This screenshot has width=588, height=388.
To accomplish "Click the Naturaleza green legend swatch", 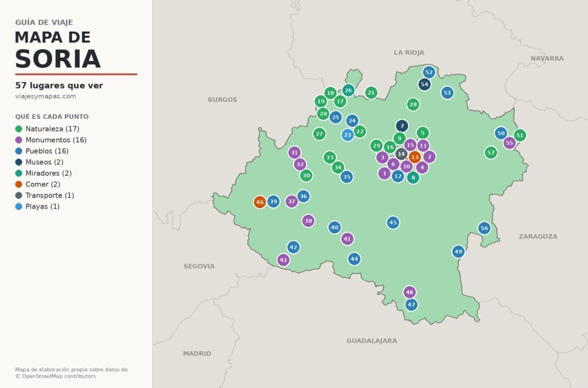I will (x=19, y=129).
